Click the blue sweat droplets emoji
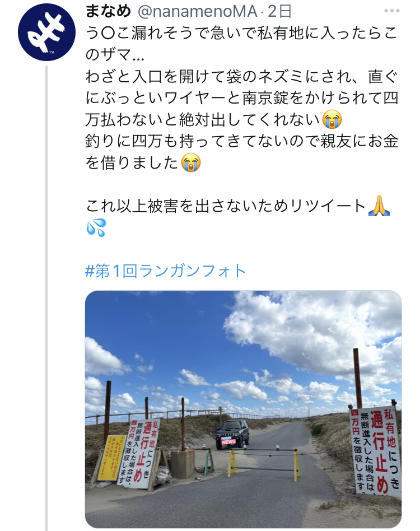420x531 pixels. [x=96, y=227]
